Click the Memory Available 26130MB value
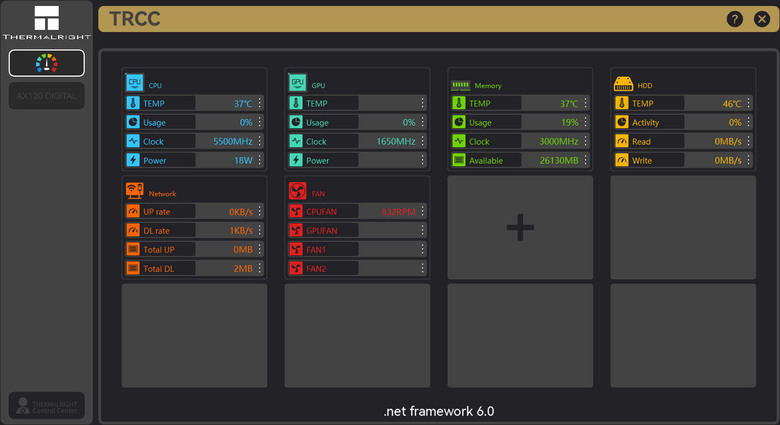780x425 pixels. [x=559, y=160]
